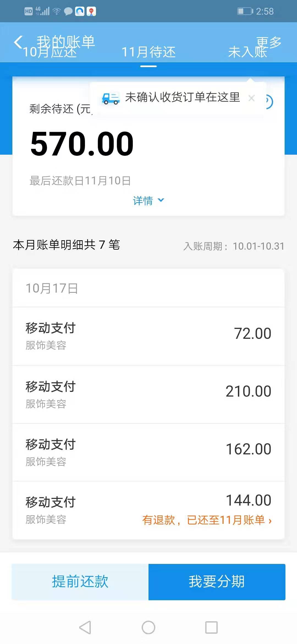The image size is (297, 644).
Task: Close the unconfirmed orders tooltip
Action: [x=251, y=98]
